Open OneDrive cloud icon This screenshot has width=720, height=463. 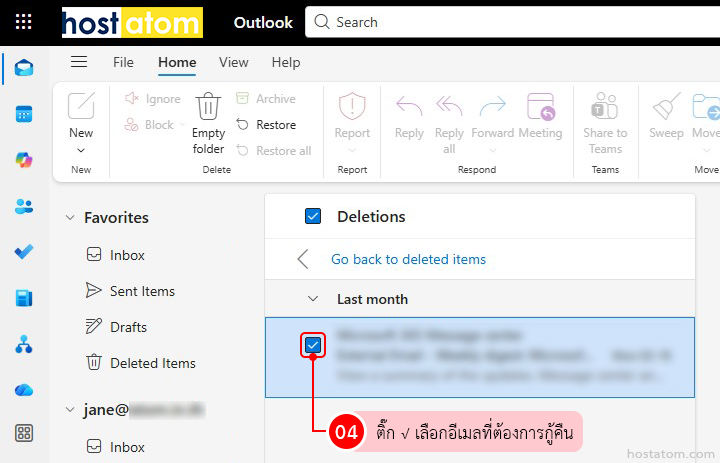click(x=24, y=390)
